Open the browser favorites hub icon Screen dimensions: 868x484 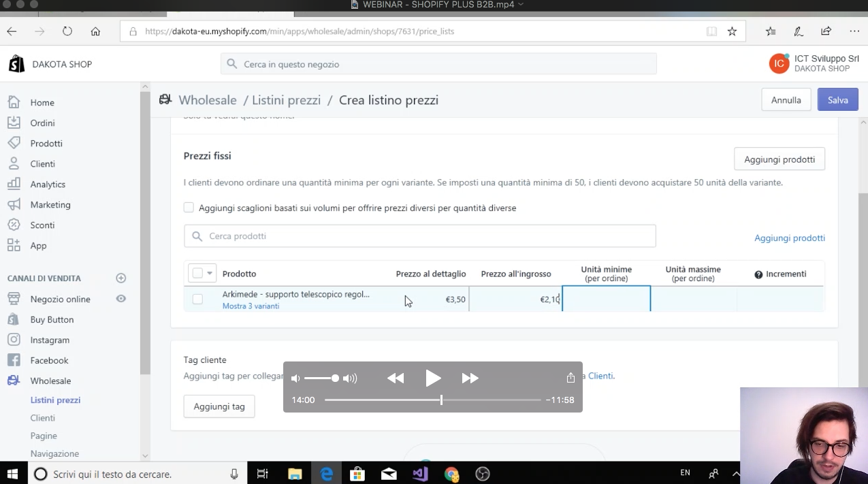(x=771, y=31)
